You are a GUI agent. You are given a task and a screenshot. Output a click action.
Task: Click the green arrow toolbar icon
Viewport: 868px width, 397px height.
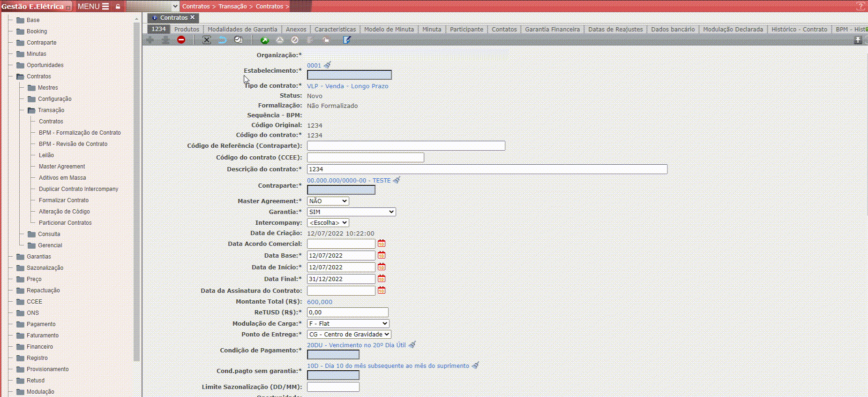264,40
